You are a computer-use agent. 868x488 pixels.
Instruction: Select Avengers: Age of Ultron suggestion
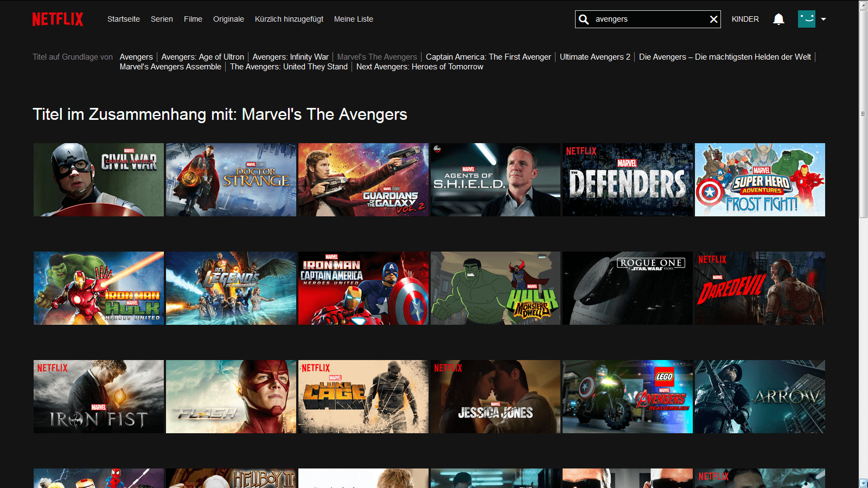[203, 57]
